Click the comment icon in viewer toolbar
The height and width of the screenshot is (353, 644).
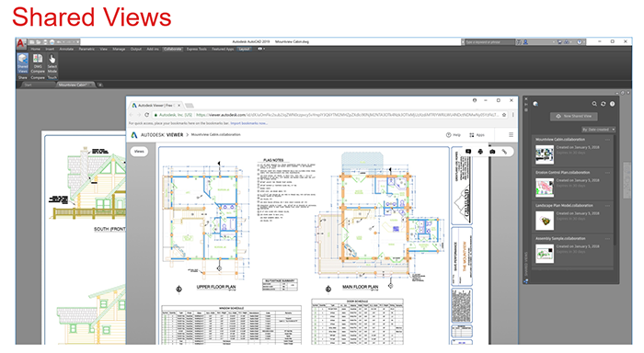[467, 152]
